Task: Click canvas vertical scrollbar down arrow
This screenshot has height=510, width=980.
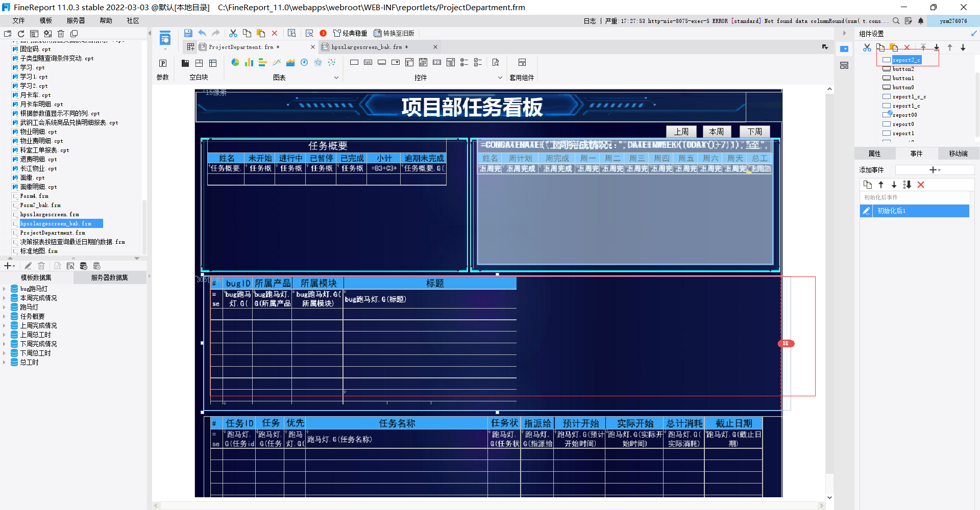Action: pyautogui.click(x=830, y=497)
